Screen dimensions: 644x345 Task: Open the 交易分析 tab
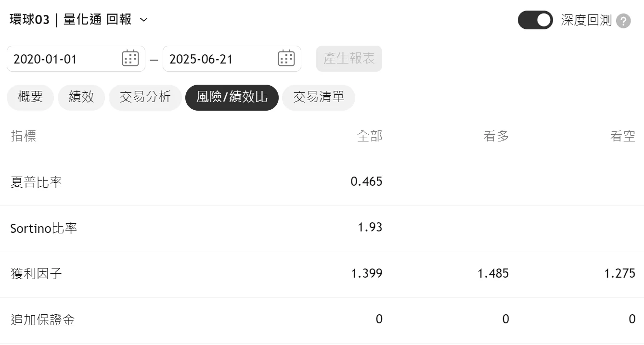pyautogui.click(x=145, y=97)
